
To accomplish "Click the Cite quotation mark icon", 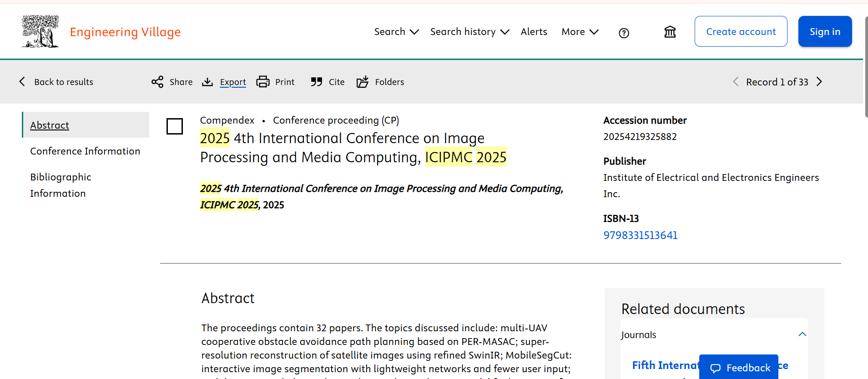I will pos(316,82).
